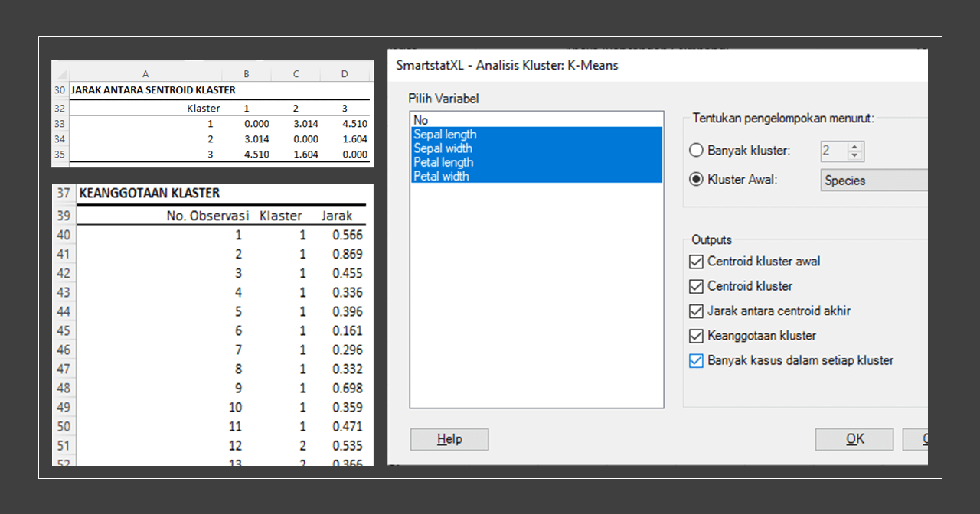Uncheck 'Centroid kluster awal' checkbox
This screenshot has height=514, width=980.
pos(696,262)
